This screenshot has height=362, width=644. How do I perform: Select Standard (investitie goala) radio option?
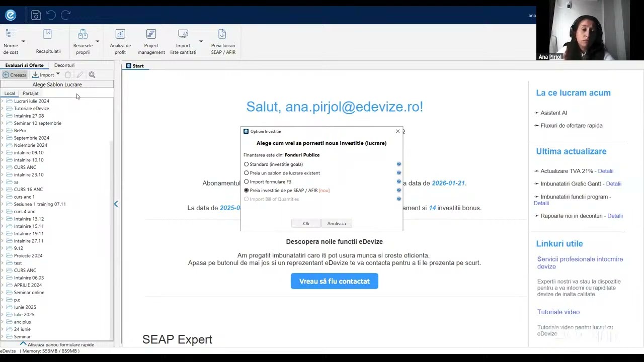247,164
